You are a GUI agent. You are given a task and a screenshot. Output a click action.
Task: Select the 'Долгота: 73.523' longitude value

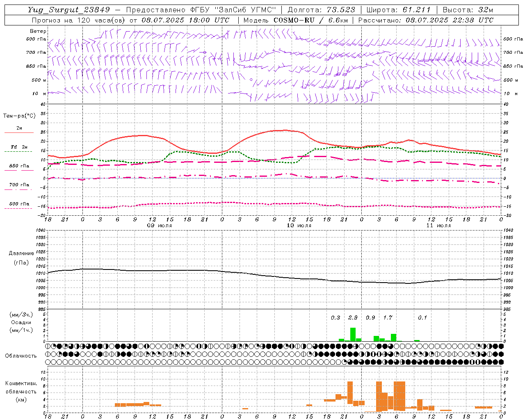point(322,10)
